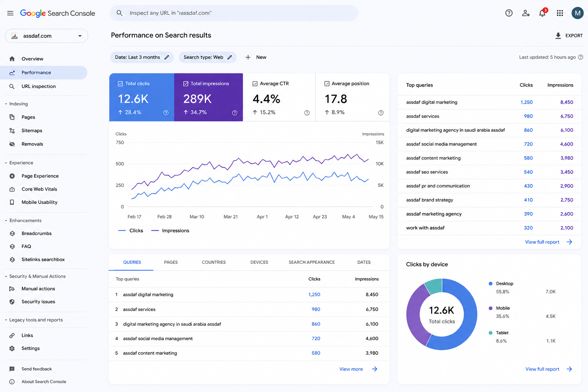Viewport: 588px width, 392px height.
Task: Open About Search Console link
Action: pos(44,382)
